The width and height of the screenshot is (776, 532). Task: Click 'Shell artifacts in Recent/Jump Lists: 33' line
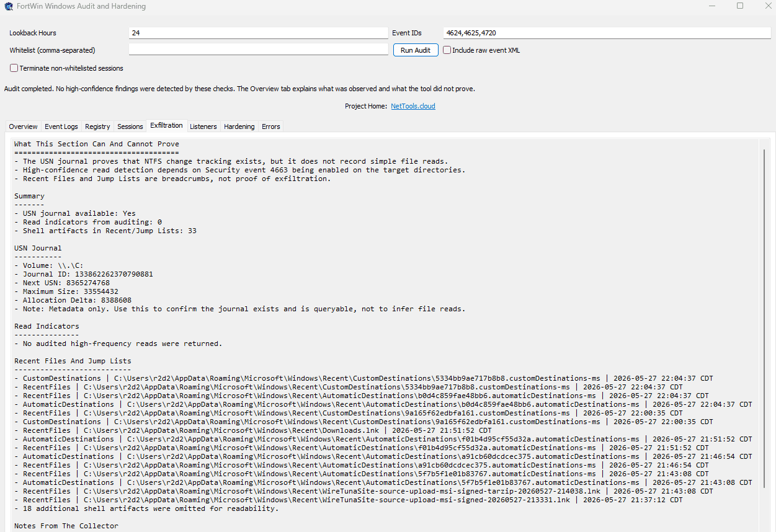[105, 231]
